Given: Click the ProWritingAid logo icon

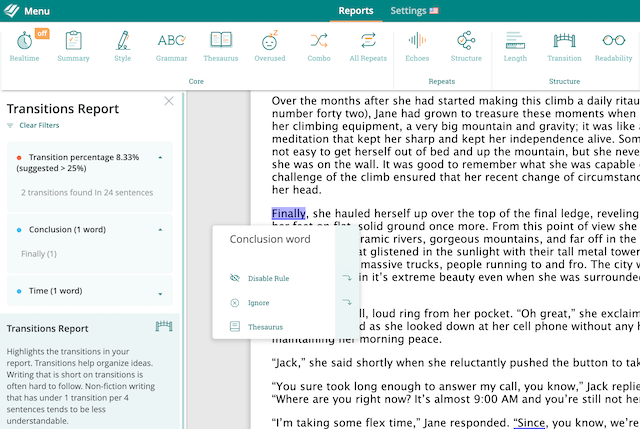Looking at the screenshot, I should (x=11, y=11).
